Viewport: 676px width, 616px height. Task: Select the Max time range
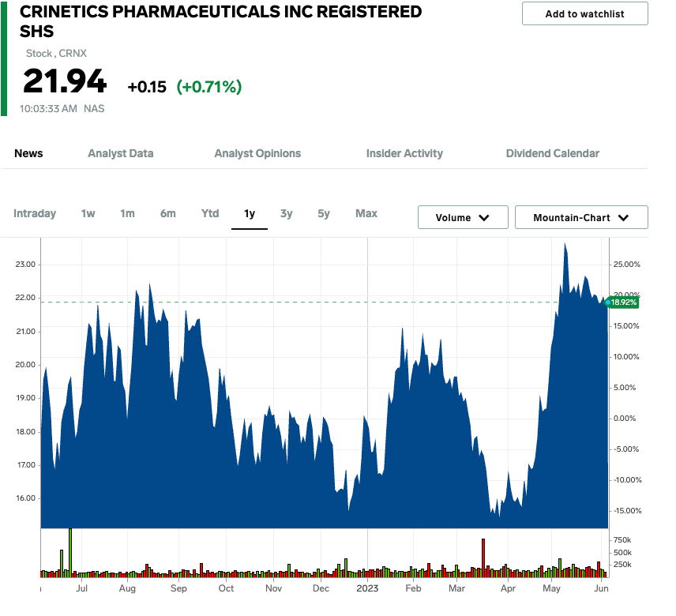point(366,213)
